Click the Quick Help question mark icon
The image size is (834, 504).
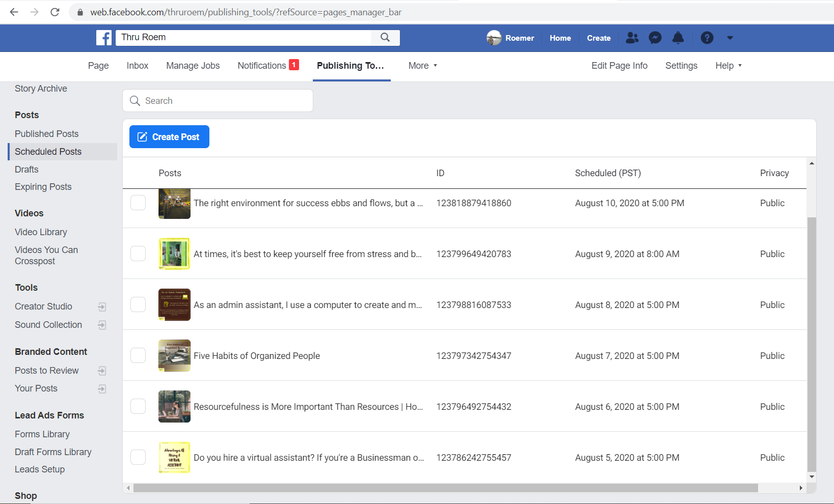click(707, 38)
